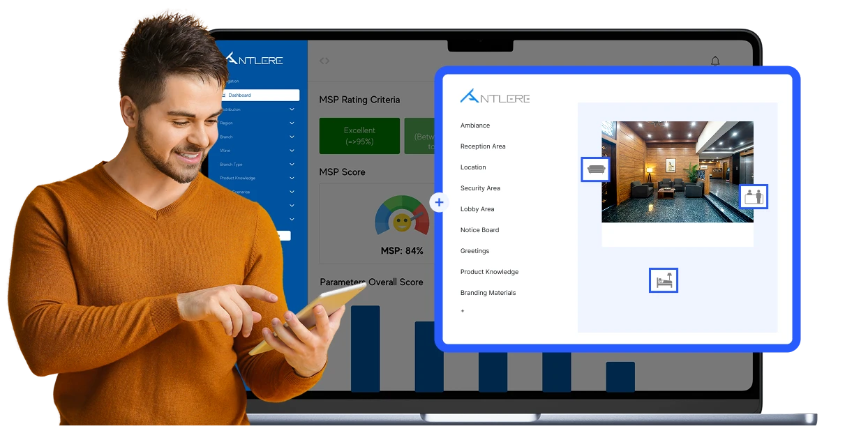The width and height of the screenshot is (868, 426).
Task: Click the Parameters Overall Score heading
Action: [372, 282]
